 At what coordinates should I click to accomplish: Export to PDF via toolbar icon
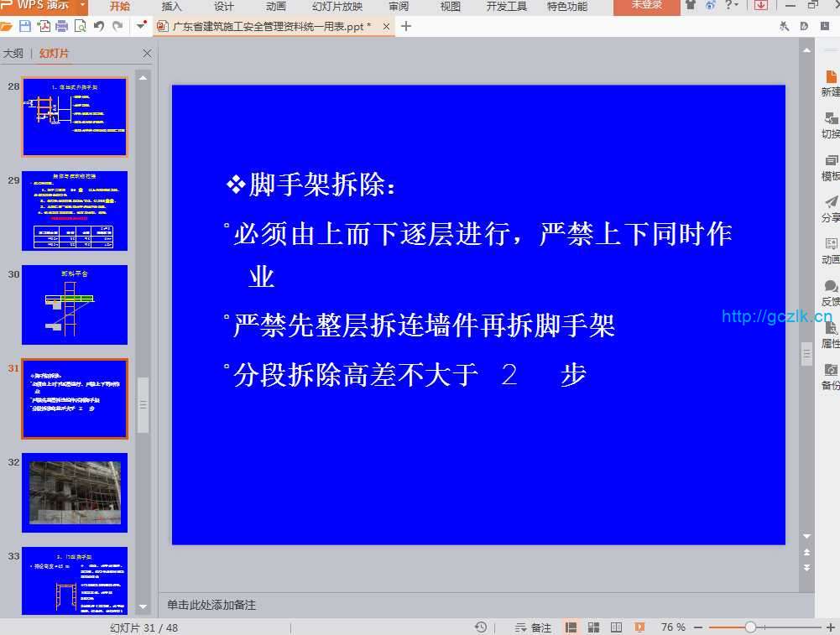click(44, 26)
